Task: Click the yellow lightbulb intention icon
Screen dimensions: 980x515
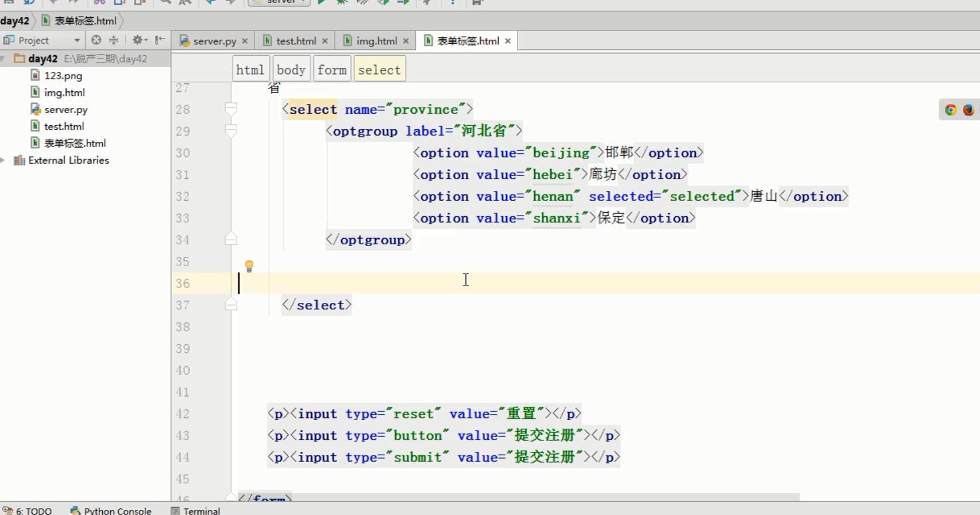Action: pyautogui.click(x=249, y=266)
